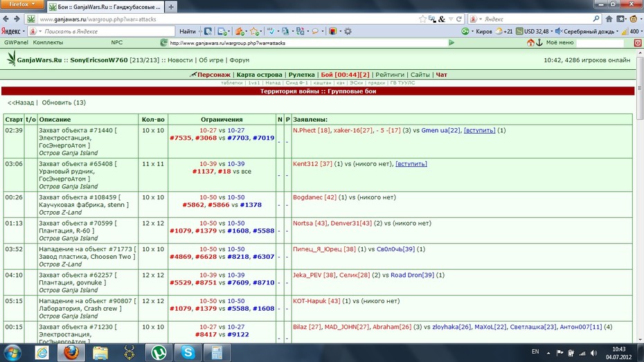Image resolution: width=644 pixels, height=362 pixels.
Task: Click the <<Назад link
Action: [21, 102]
